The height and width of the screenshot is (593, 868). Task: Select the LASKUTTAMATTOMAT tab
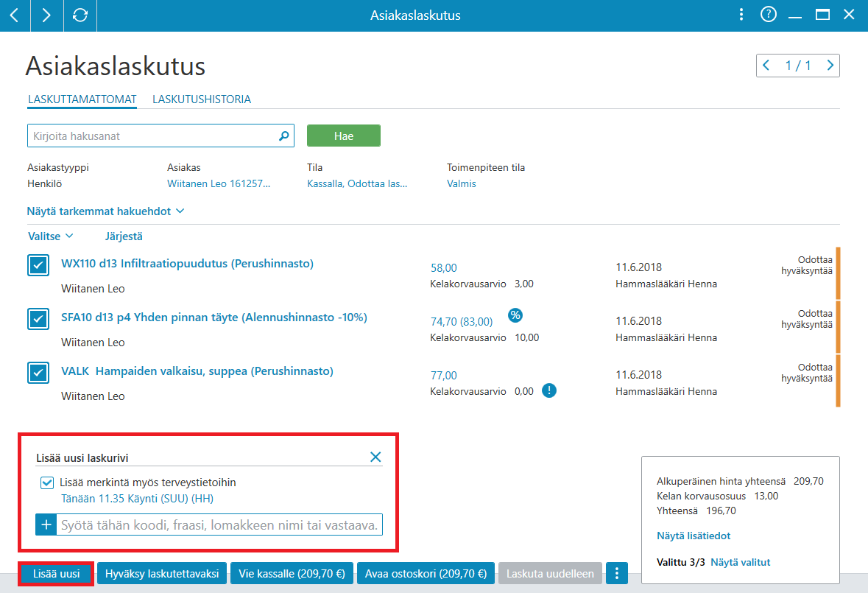(82, 99)
